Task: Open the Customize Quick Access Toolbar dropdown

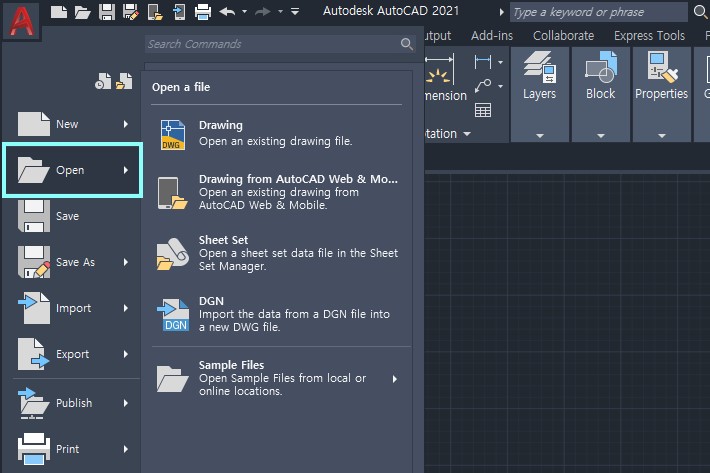Action: [x=294, y=12]
